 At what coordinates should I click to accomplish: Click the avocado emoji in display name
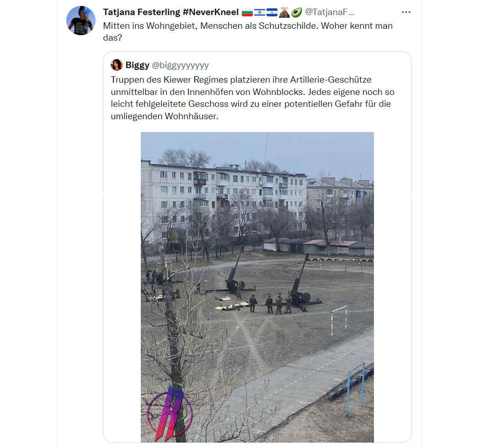[296, 12]
